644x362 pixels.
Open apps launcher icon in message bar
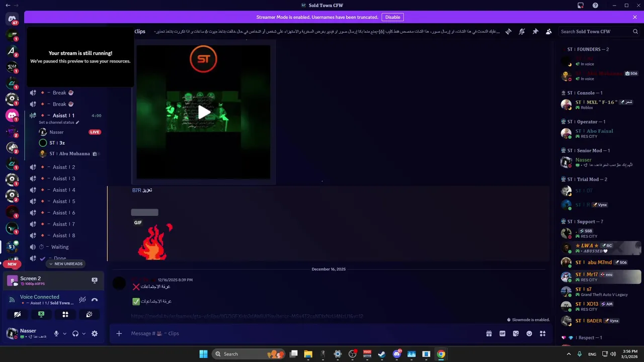(542, 333)
